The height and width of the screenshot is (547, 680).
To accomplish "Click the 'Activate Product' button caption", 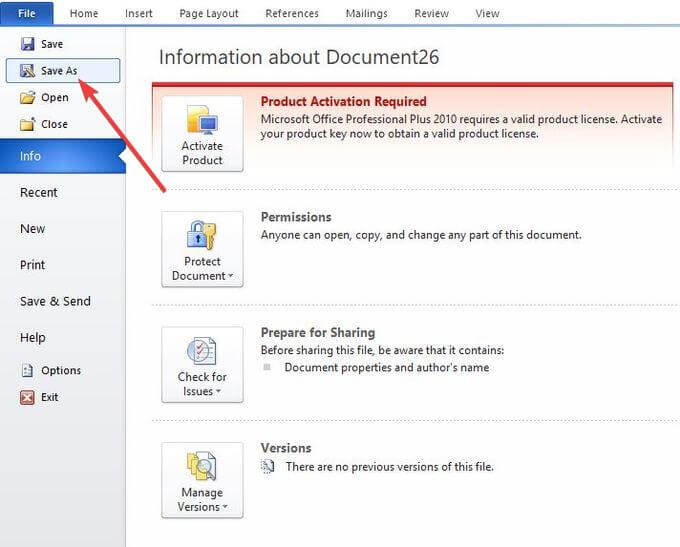I will click(202, 153).
